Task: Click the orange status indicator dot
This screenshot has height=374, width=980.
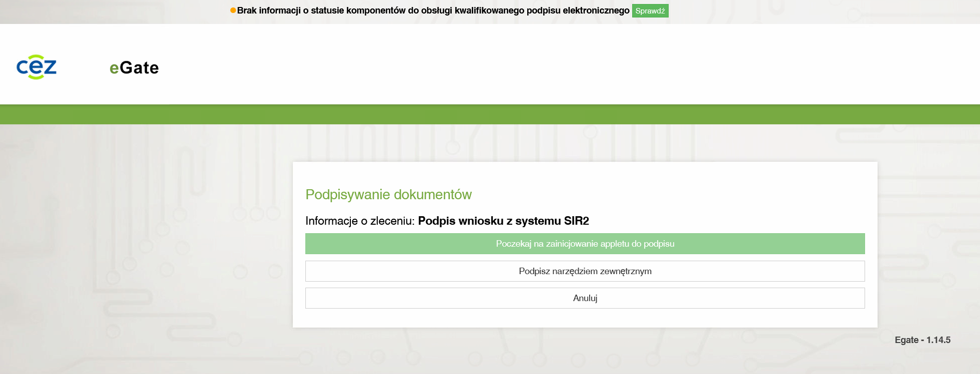Action: [233, 10]
